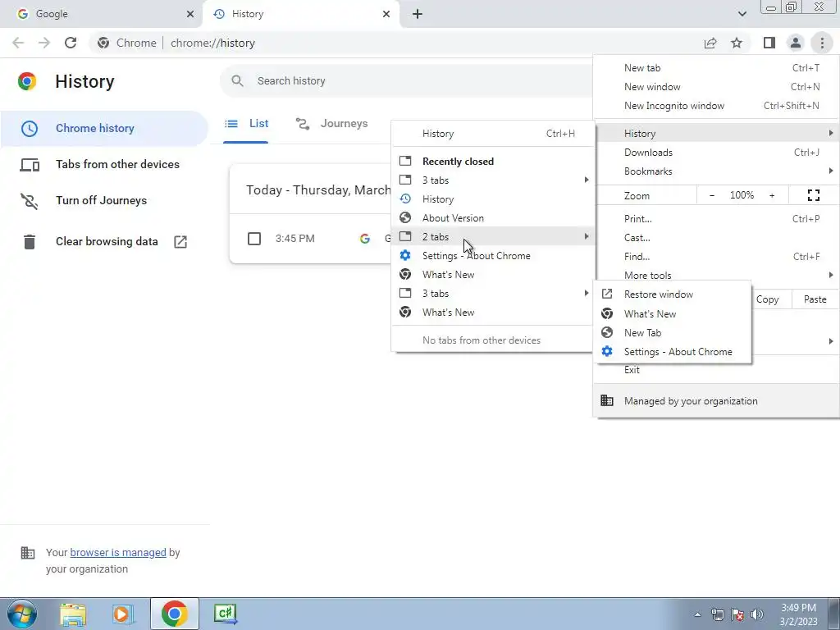Click the chrome://history address bar

(x=396, y=43)
